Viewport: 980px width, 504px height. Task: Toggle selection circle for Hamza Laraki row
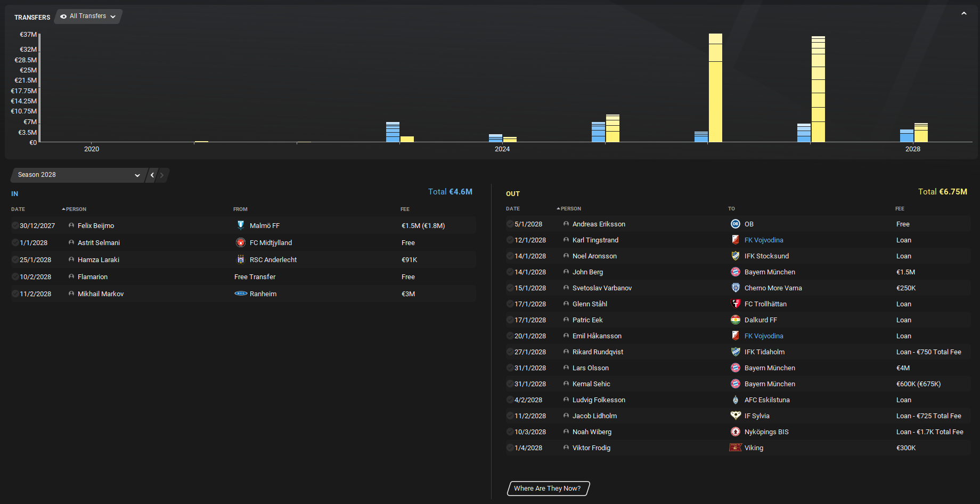[x=15, y=259]
